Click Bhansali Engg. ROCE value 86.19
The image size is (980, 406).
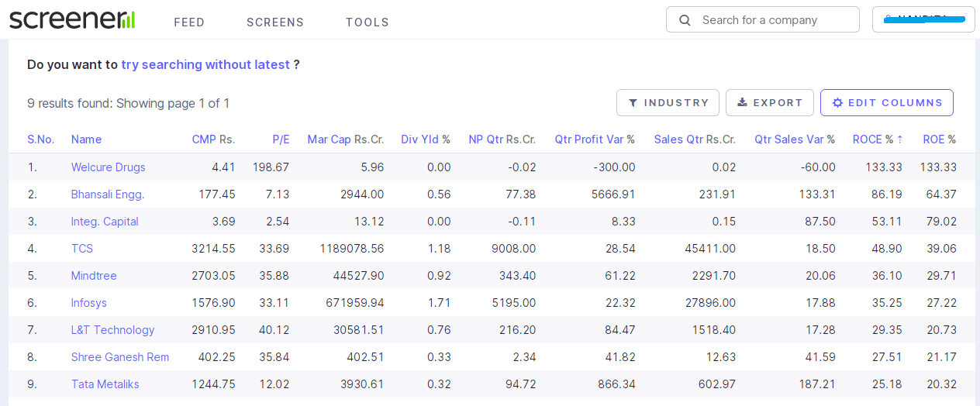(x=887, y=194)
